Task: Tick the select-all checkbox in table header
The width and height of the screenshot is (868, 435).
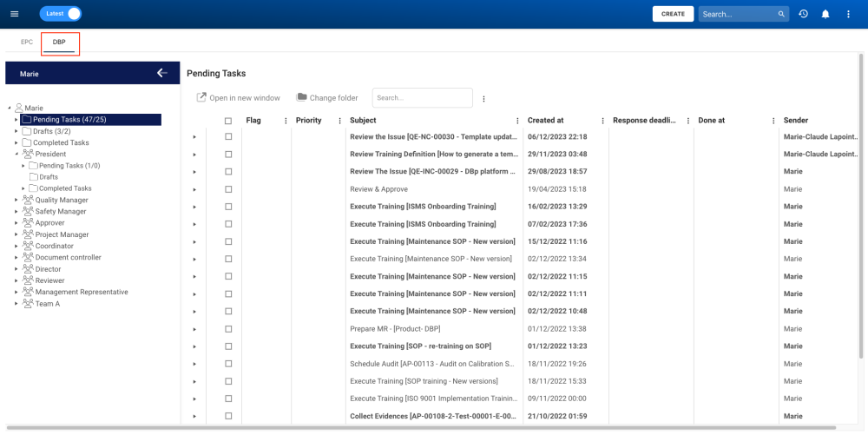Action: [x=228, y=121]
